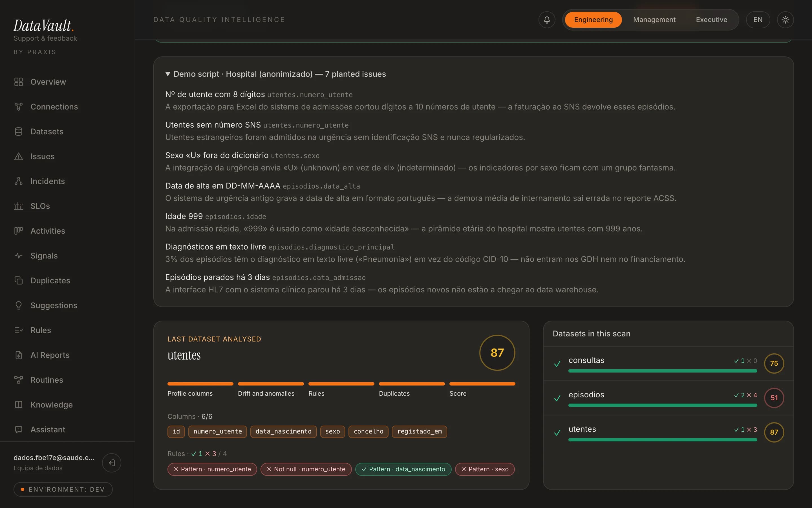Click the passed Pattern · data_nascimento rule chip

(x=403, y=469)
